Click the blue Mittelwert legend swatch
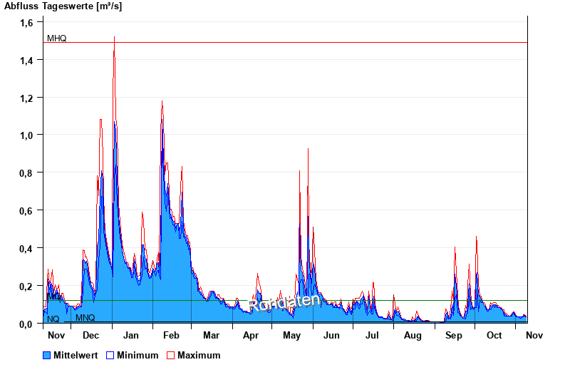Screen dimensions: 570x392 [47, 355]
